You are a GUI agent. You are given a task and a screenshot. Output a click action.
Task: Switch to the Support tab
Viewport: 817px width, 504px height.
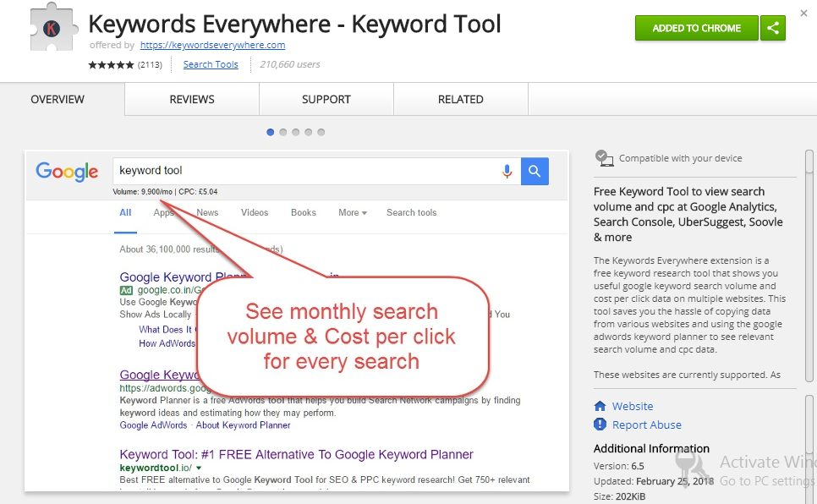326,99
